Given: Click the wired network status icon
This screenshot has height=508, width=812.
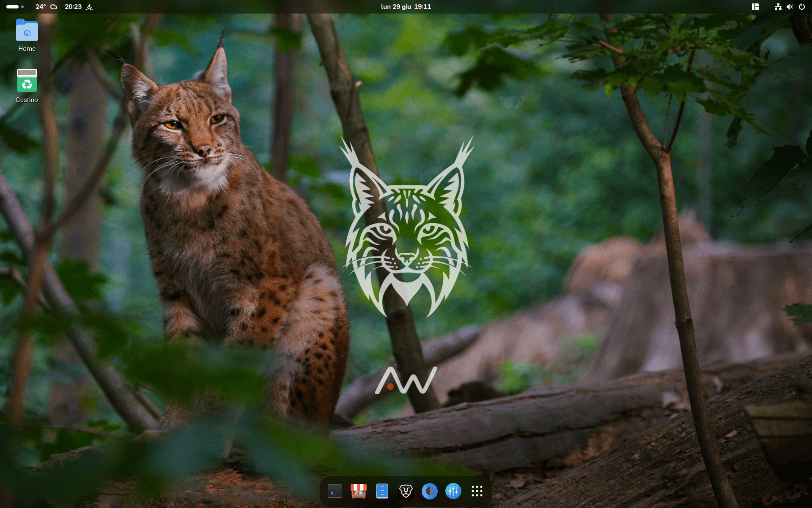Looking at the screenshot, I should tap(778, 7).
